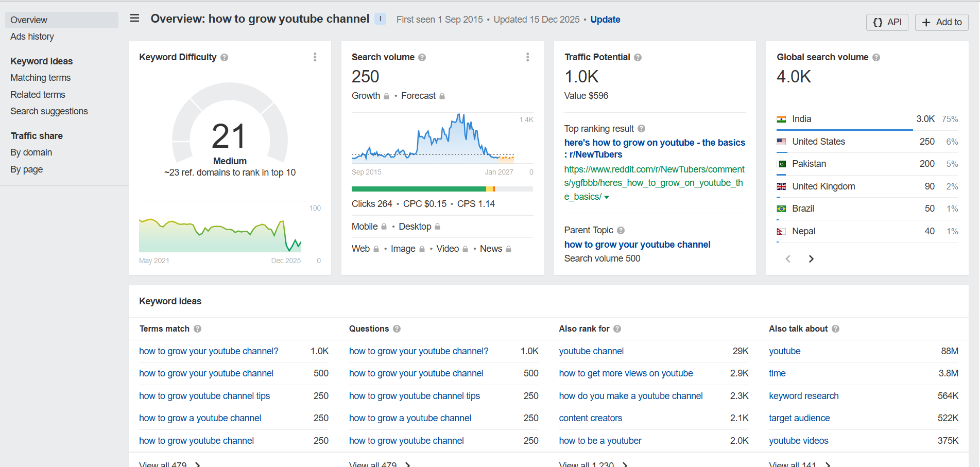
Task: Expand View all 1,230 also rank for
Action: click(x=593, y=464)
